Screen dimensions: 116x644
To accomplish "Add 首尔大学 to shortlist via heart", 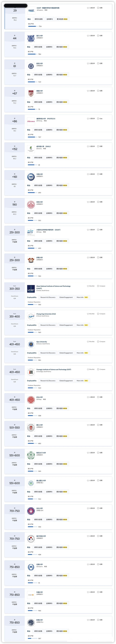I will pos(88,36).
